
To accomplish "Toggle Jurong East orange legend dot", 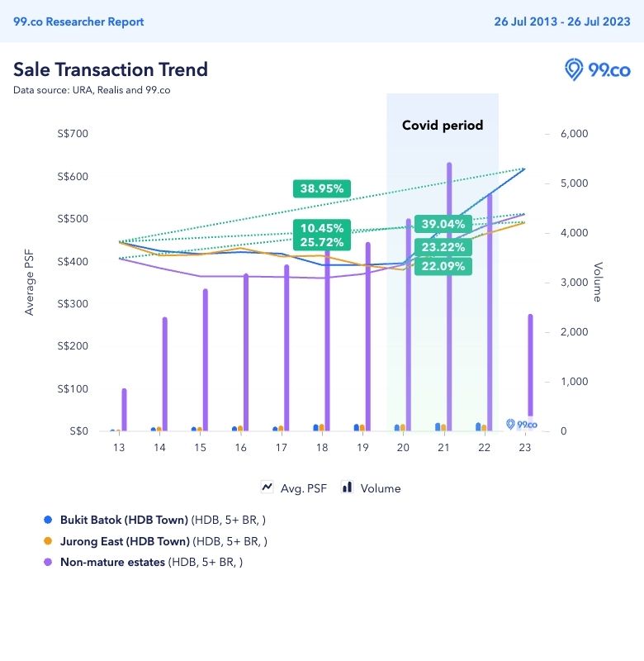I will tap(48, 541).
